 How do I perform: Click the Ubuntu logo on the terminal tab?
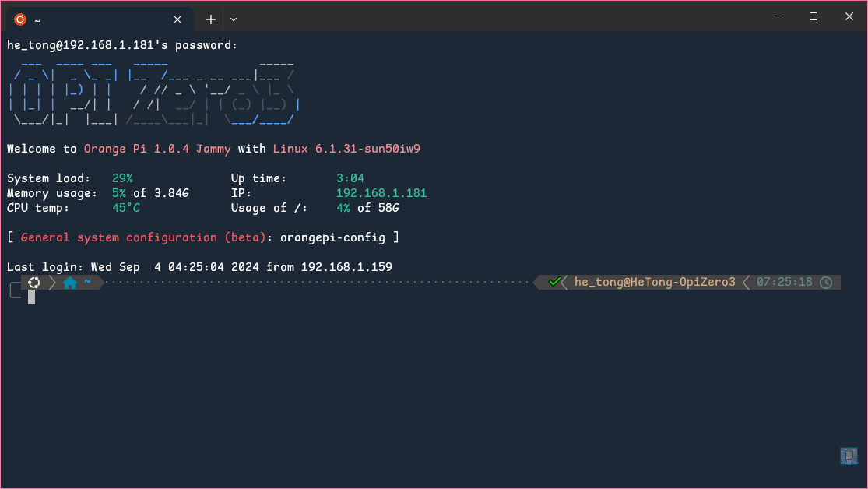[x=20, y=19]
